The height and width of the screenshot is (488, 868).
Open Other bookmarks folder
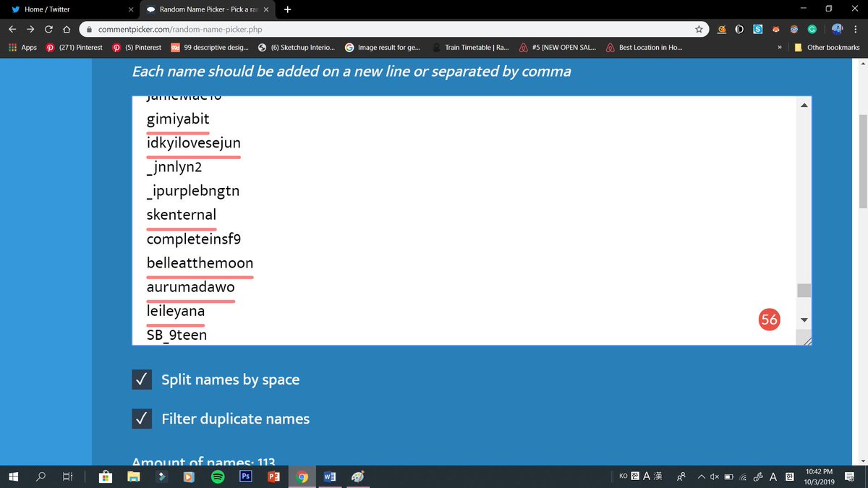click(827, 48)
